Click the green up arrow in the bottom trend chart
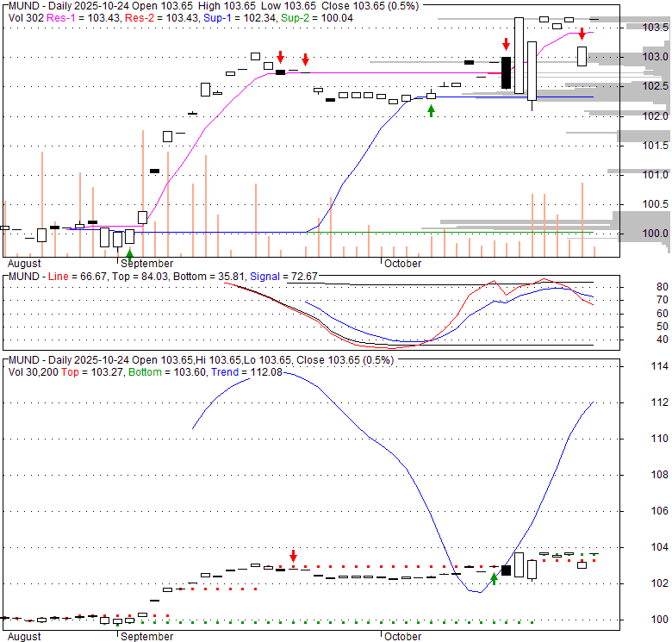672x642 pixels. 495,579
